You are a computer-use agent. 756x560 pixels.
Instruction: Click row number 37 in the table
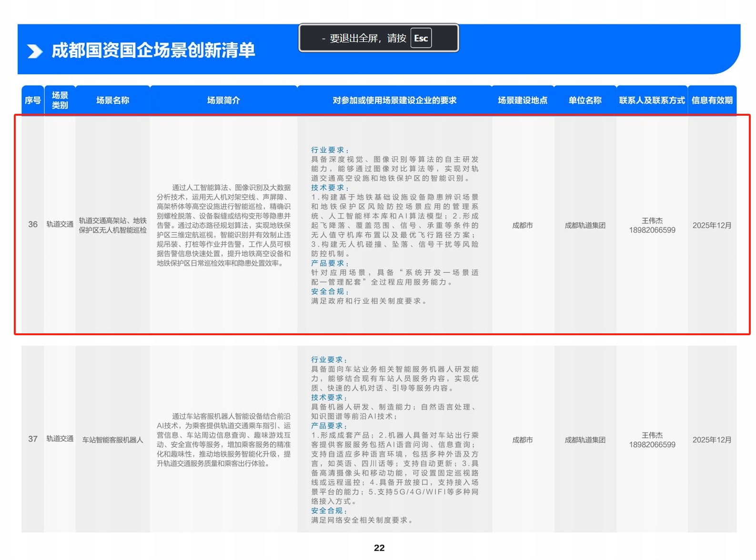click(33, 439)
